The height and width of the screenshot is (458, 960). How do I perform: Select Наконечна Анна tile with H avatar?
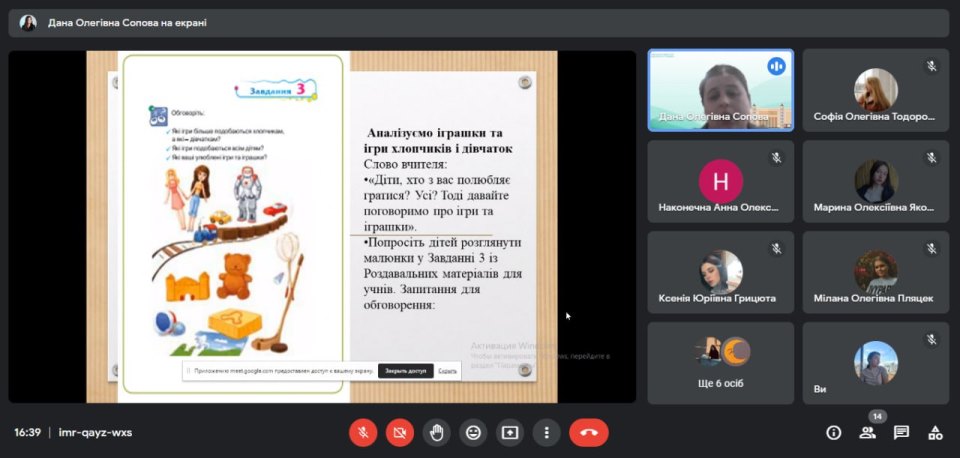[721, 181]
